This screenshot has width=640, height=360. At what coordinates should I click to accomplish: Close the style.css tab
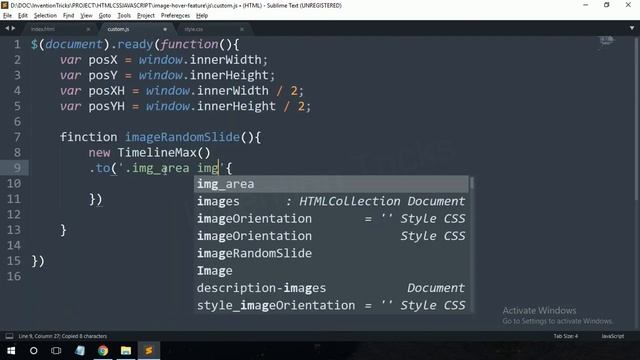pos(242,29)
